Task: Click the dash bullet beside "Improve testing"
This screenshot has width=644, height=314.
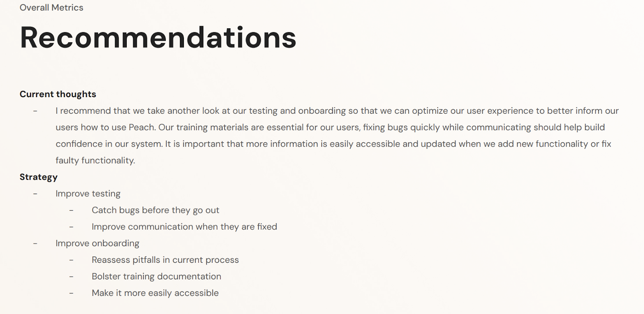Action: click(x=35, y=194)
